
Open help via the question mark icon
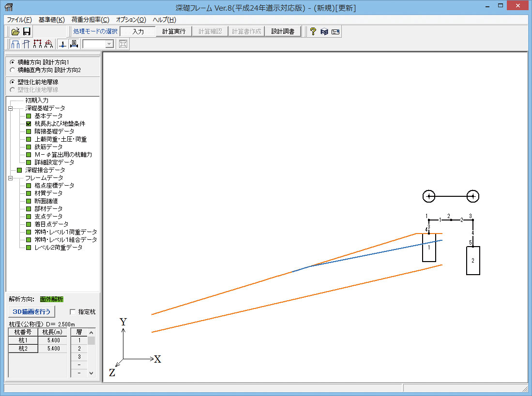(x=313, y=31)
